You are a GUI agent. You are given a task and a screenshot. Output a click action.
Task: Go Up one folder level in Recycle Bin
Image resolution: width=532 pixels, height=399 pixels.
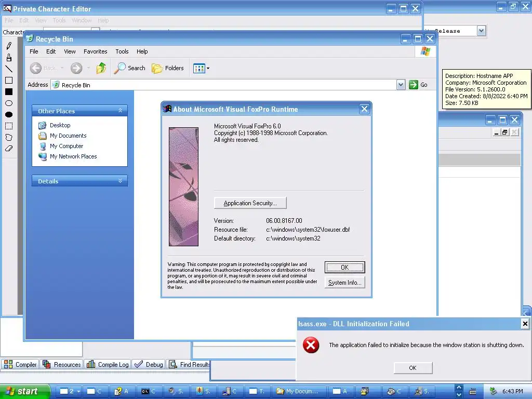[101, 68]
